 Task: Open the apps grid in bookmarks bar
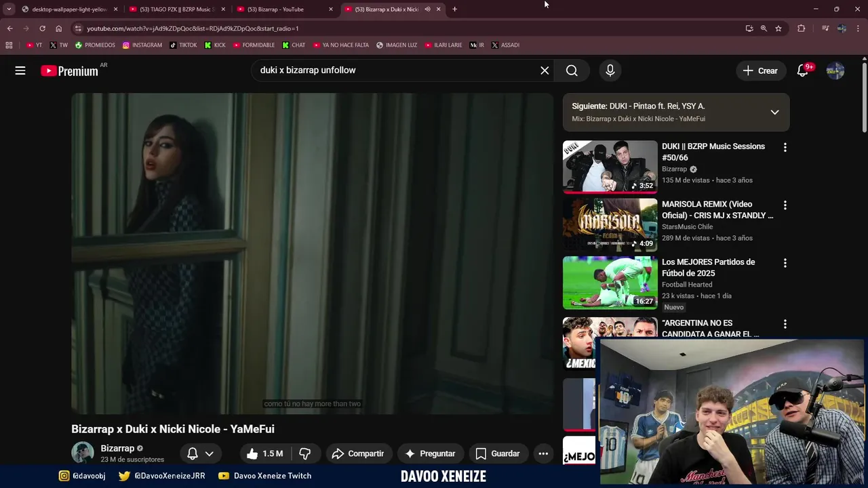(x=9, y=45)
